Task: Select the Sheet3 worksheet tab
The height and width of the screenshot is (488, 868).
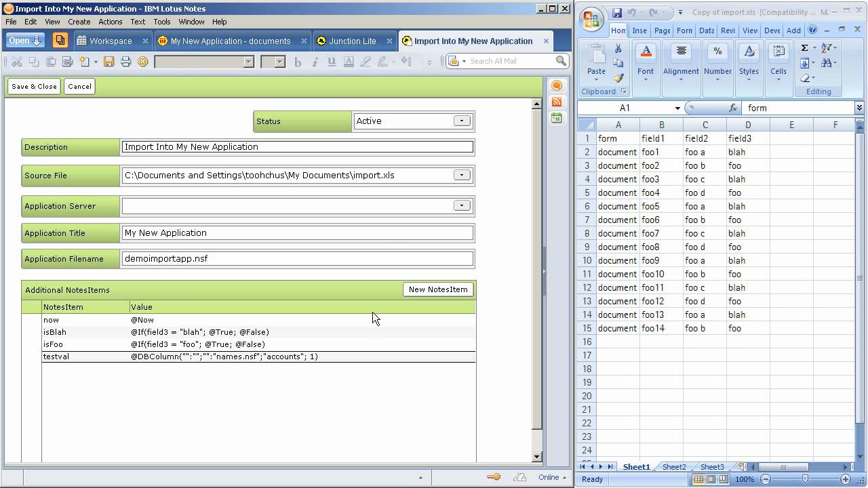Action: point(712,467)
